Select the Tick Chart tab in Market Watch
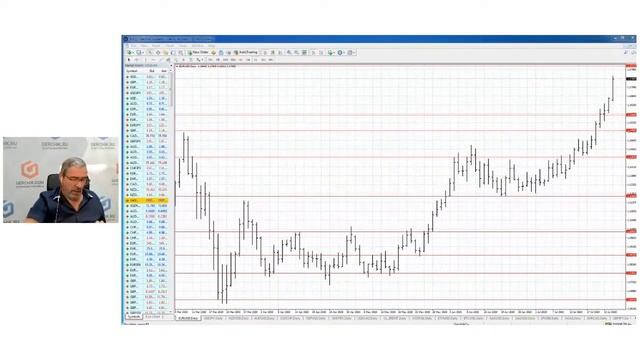The height and width of the screenshot is (360, 640). [x=153, y=317]
